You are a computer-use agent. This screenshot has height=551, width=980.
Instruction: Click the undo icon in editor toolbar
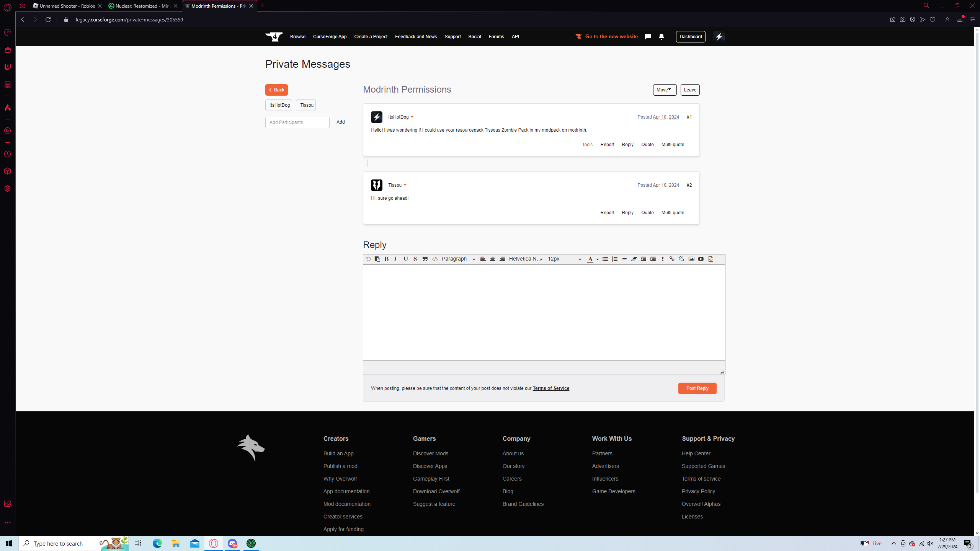point(368,259)
